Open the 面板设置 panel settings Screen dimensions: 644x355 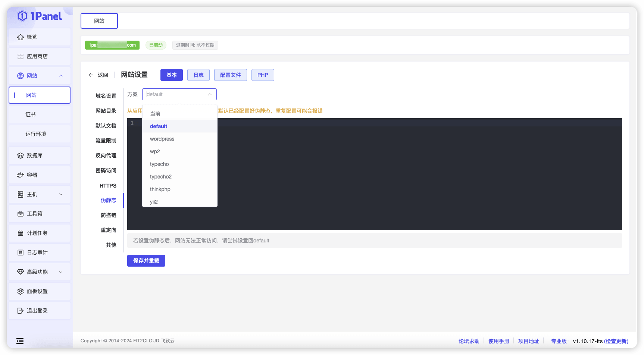(38, 291)
